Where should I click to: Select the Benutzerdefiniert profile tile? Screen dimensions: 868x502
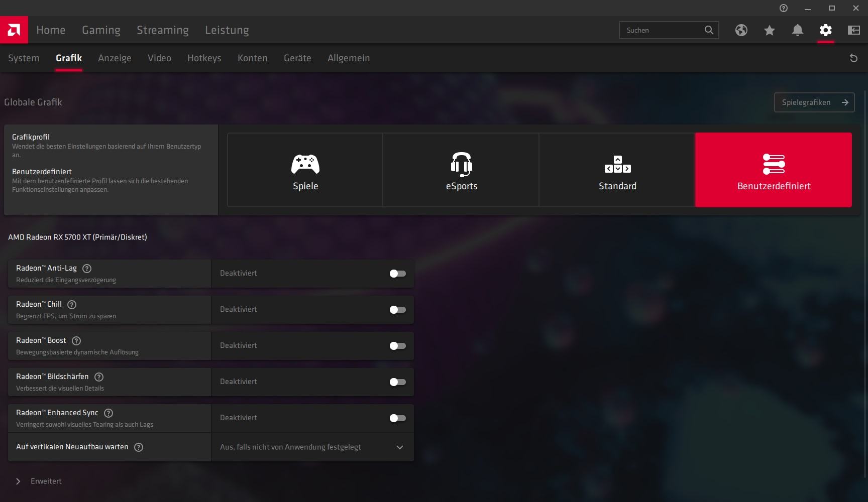[774, 170]
